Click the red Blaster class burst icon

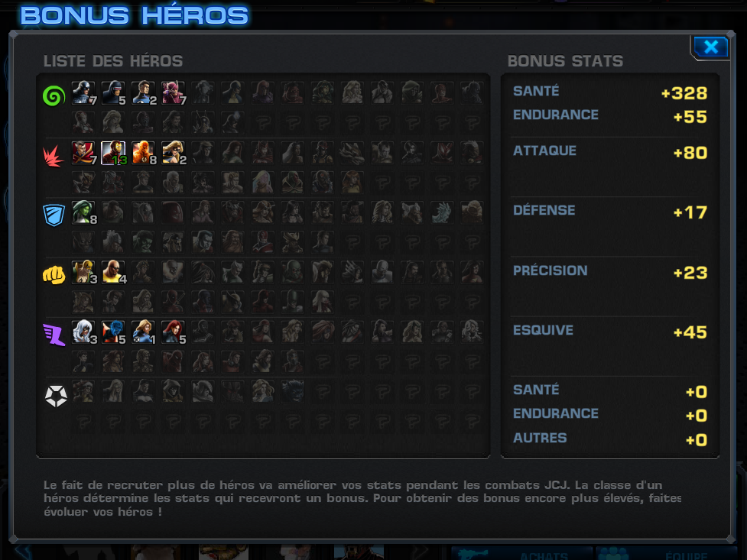54,156
